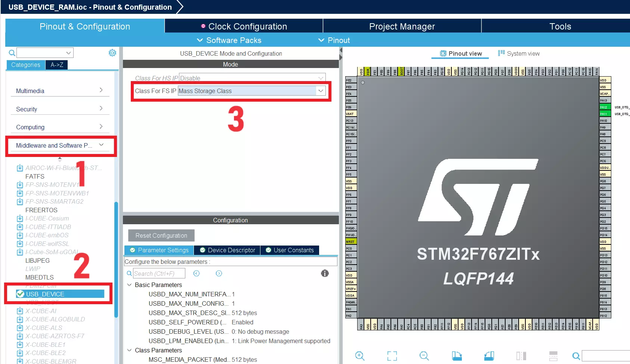The width and height of the screenshot is (630, 364).
Task: Click the pin search field in pinout toolbar
Action: click(x=606, y=356)
